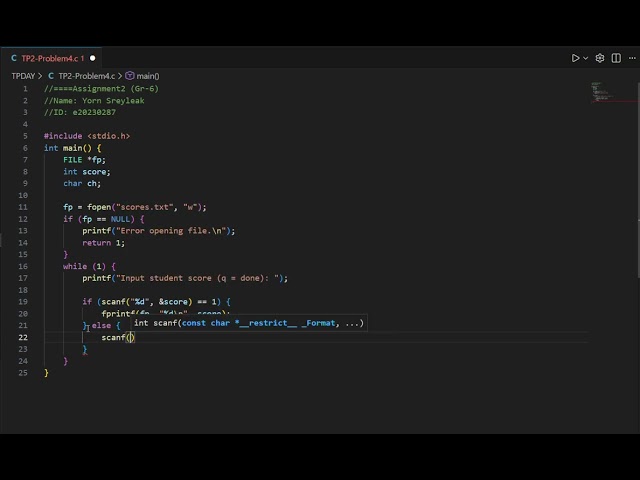Click the cube symbol icon beside main()

pyautogui.click(x=131, y=76)
